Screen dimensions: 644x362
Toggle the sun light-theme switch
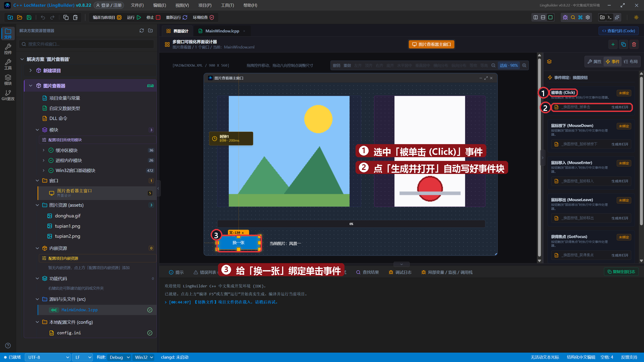pyautogui.click(x=636, y=17)
